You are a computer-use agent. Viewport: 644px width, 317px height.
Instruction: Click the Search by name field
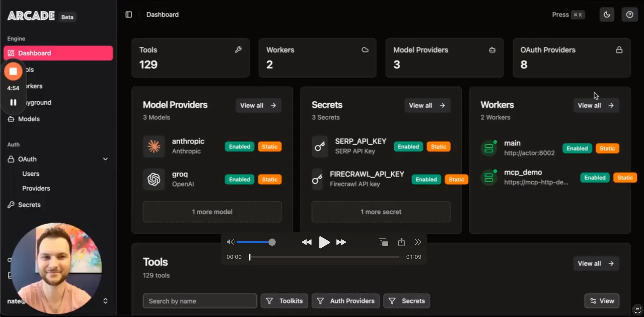[200, 301]
